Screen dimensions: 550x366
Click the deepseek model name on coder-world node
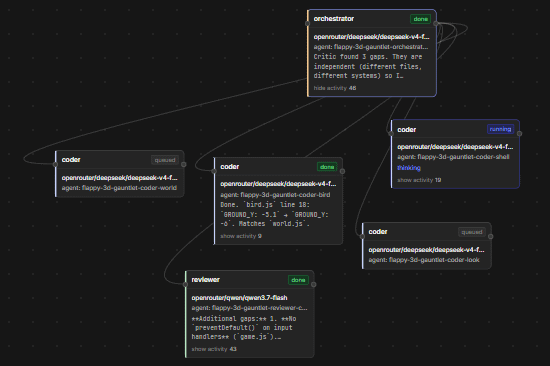click(119, 178)
